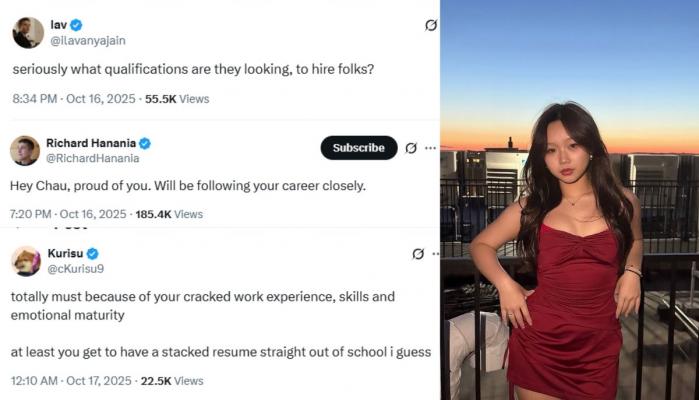Open Richard Hanania's profile picture
The width and height of the screenshot is (699, 400).
(25, 151)
